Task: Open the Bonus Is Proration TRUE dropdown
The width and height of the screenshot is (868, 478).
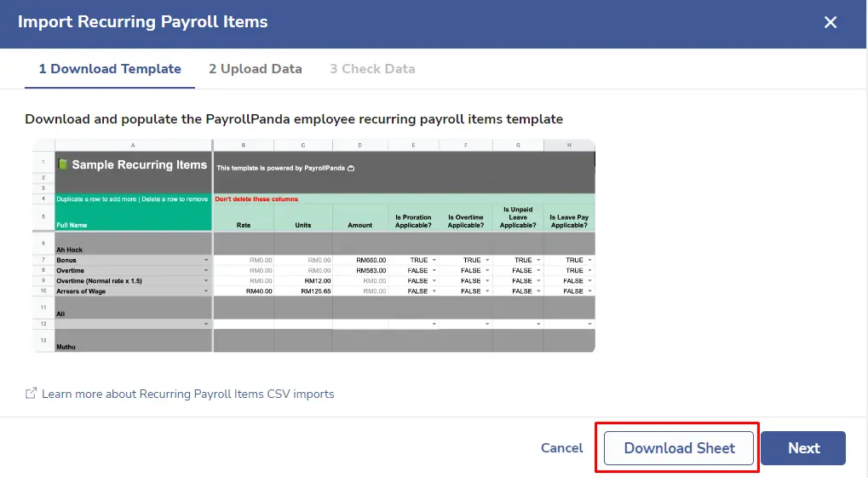Action: (434, 260)
